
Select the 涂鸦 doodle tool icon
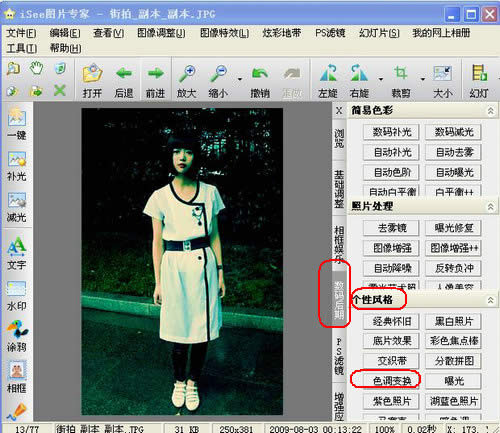(17, 329)
